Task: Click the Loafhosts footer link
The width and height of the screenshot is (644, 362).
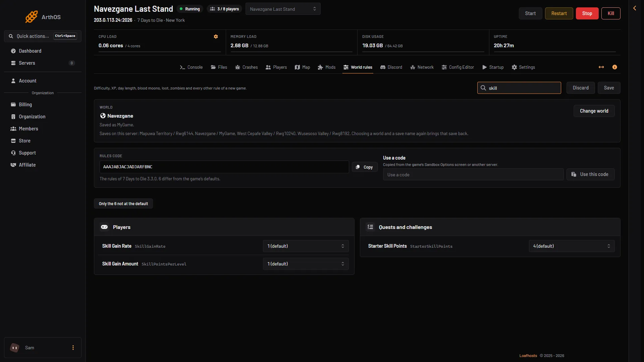Action: 528,356
